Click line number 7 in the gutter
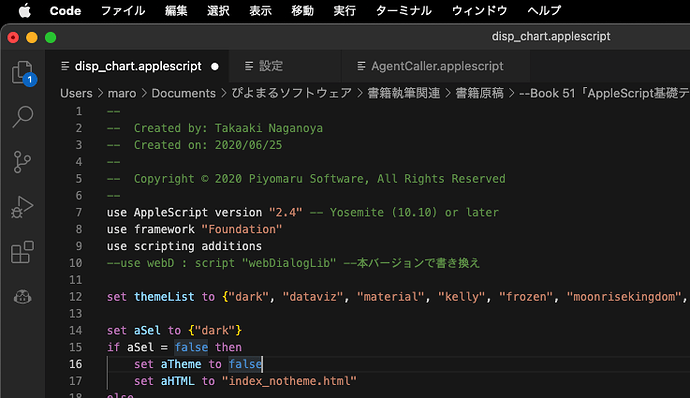 pyautogui.click(x=79, y=212)
